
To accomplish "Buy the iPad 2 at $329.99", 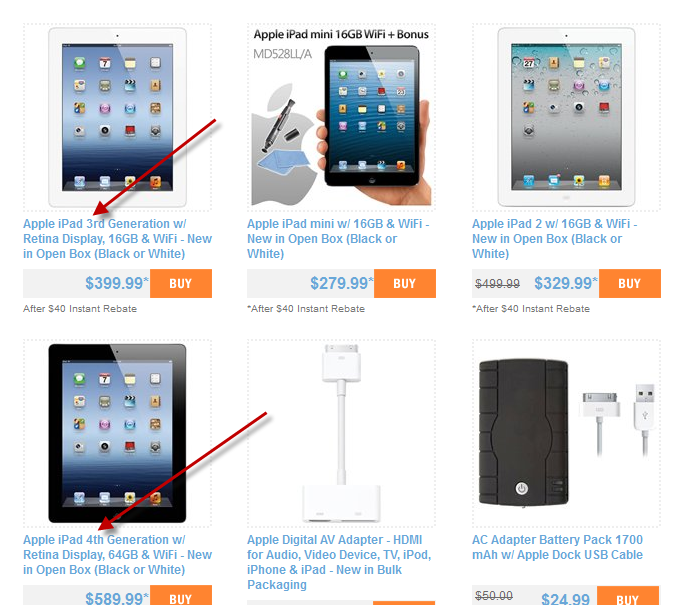I will click(630, 283).
